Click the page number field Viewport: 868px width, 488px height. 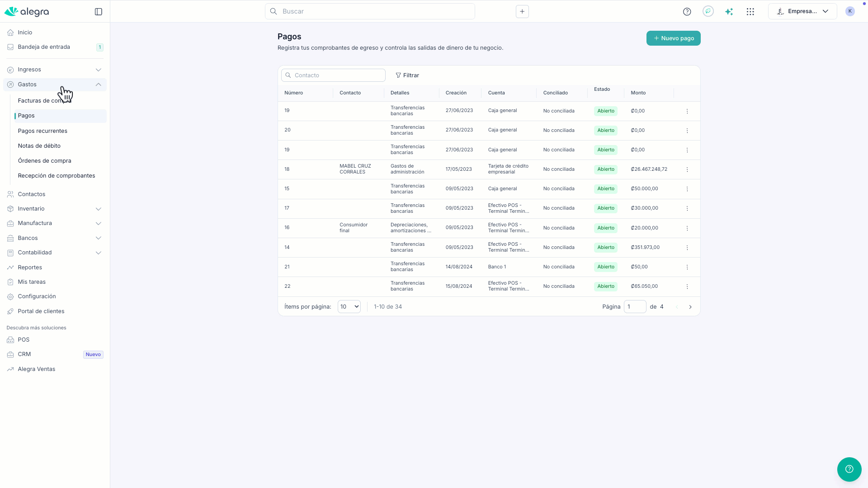[635, 307]
